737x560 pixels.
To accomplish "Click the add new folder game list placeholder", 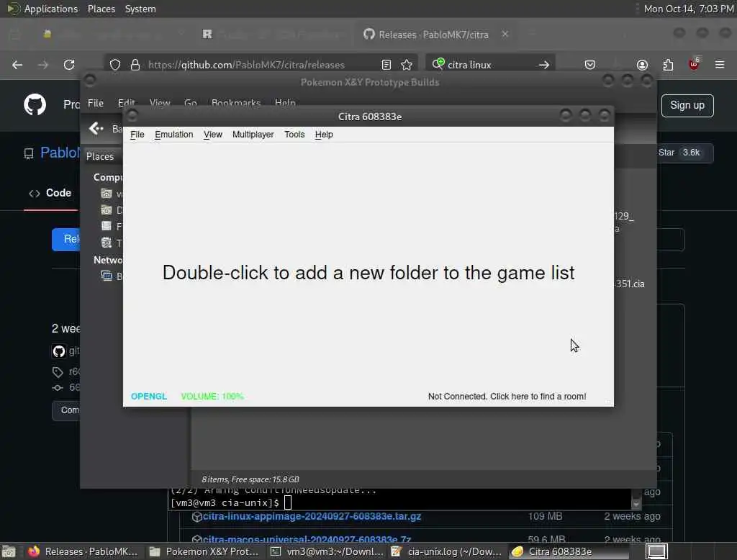I will [368, 273].
